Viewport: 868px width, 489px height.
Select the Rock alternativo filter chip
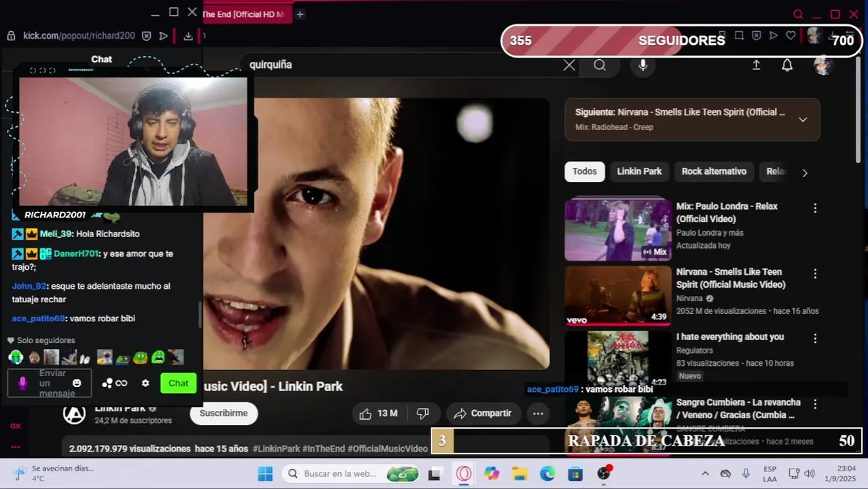pyautogui.click(x=714, y=172)
